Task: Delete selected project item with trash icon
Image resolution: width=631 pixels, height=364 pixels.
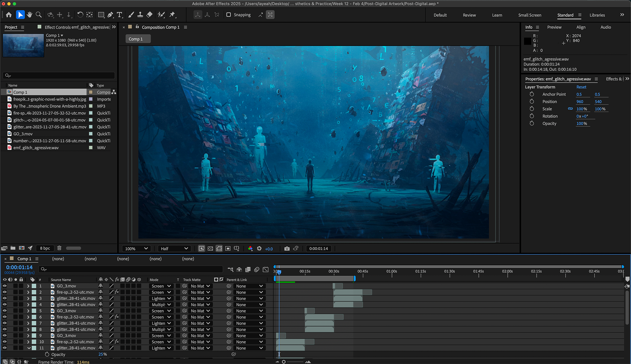Action: (59, 248)
